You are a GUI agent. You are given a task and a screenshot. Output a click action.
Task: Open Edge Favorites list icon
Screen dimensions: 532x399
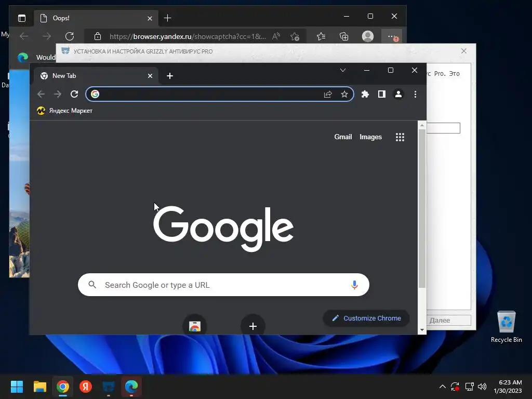[321, 36]
